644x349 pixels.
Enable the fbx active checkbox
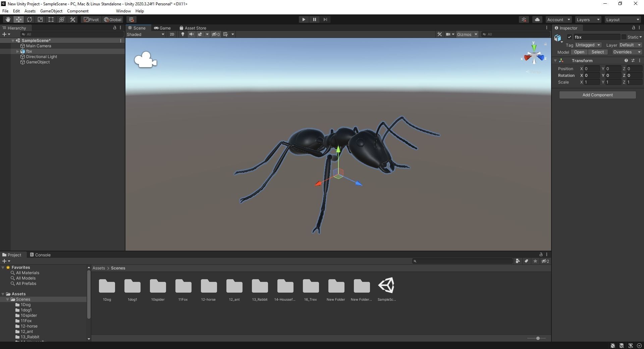point(569,37)
